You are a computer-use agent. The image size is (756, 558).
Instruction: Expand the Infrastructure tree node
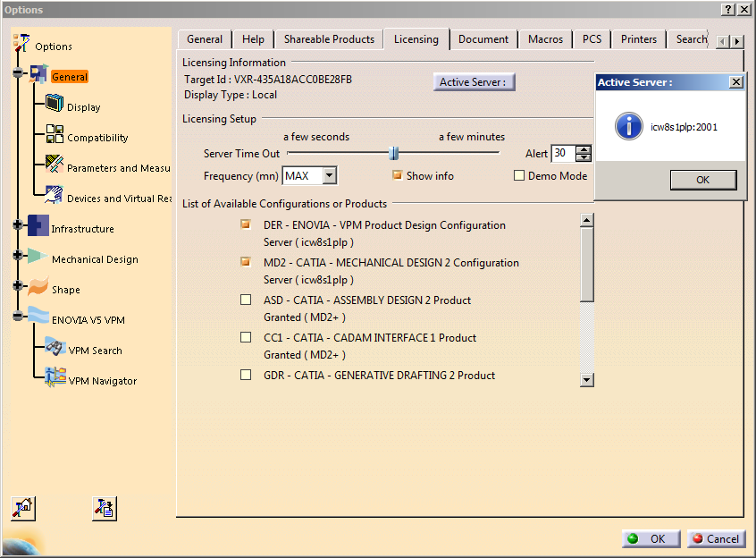pos(18,227)
